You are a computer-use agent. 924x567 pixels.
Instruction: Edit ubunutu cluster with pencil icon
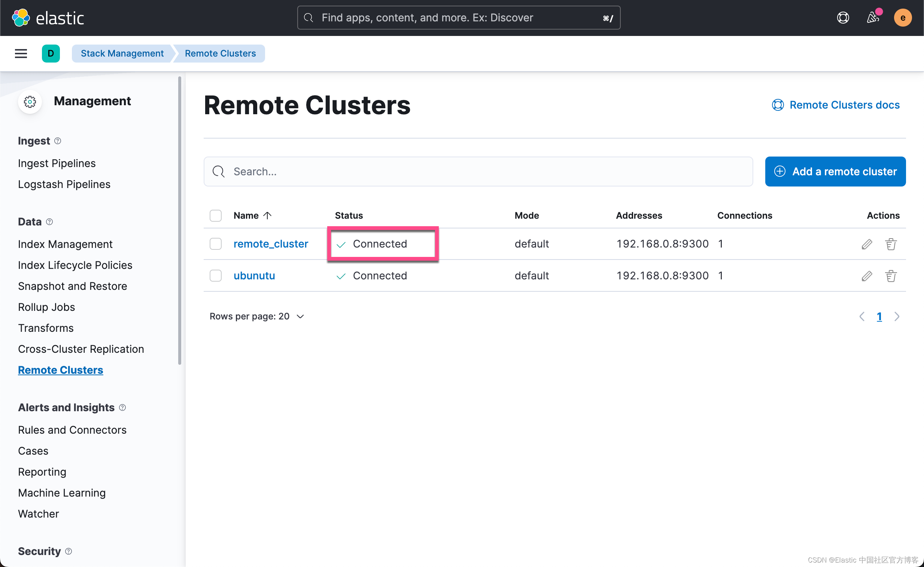[x=866, y=276]
